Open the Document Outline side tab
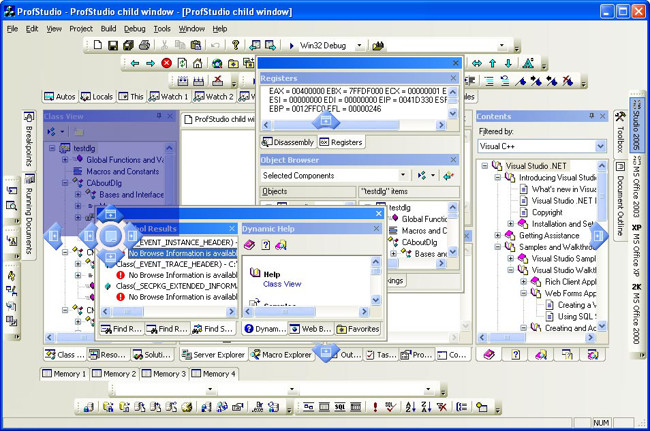Image resolution: width=650 pixels, height=431 pixels. [x=620, y=201]
